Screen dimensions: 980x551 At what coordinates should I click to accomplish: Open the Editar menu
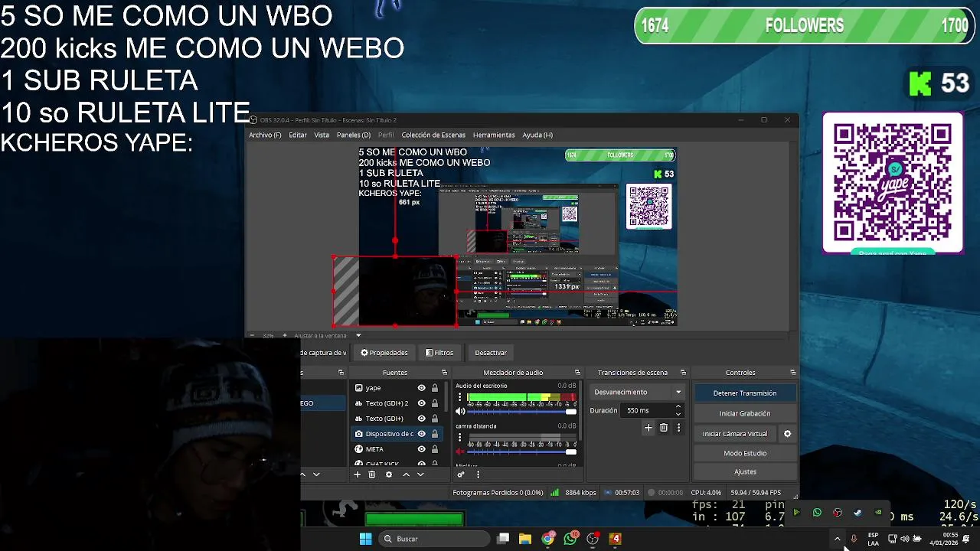(x=298, y=135)
